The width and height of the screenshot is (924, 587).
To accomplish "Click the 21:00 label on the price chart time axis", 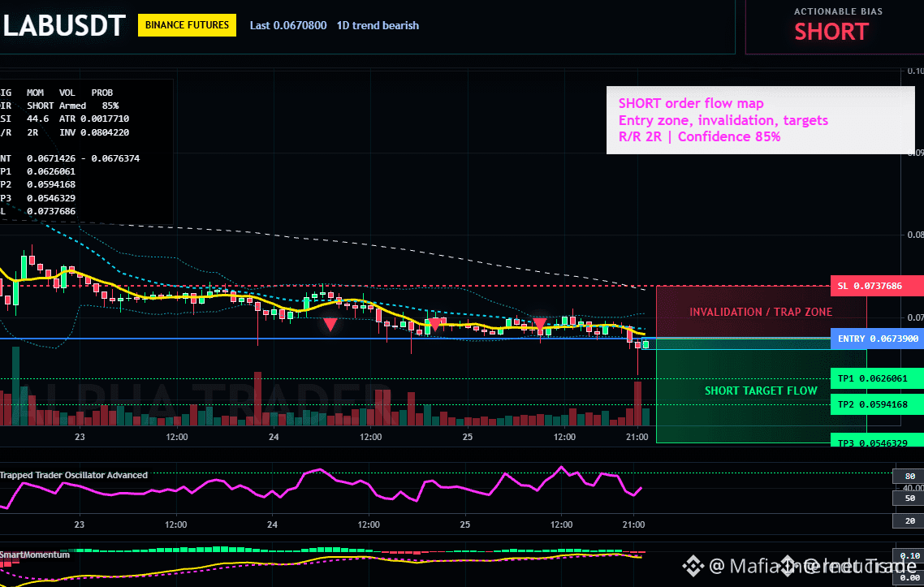I will click(x=637, y=438).
